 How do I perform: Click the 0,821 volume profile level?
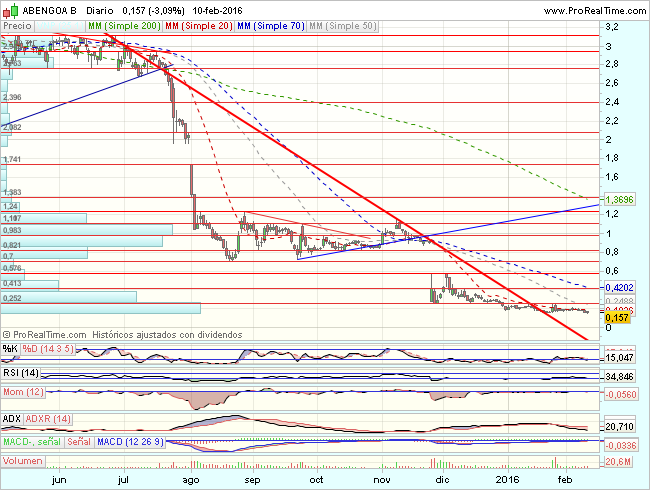(12, 245)
